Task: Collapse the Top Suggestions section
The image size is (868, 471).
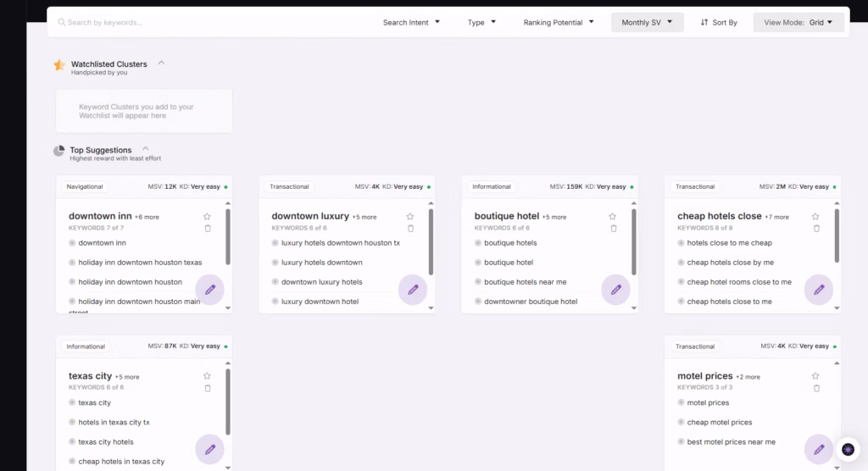Action: 146,149
